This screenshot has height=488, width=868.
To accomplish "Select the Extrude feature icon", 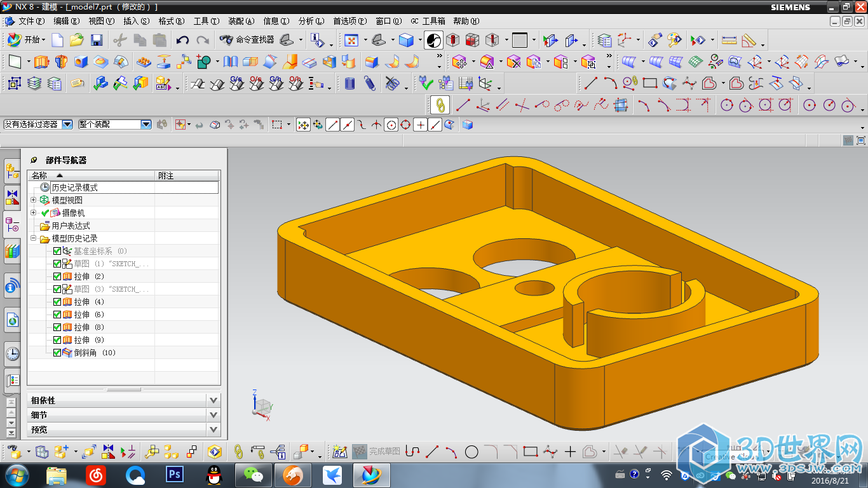I will click(41, 62).
